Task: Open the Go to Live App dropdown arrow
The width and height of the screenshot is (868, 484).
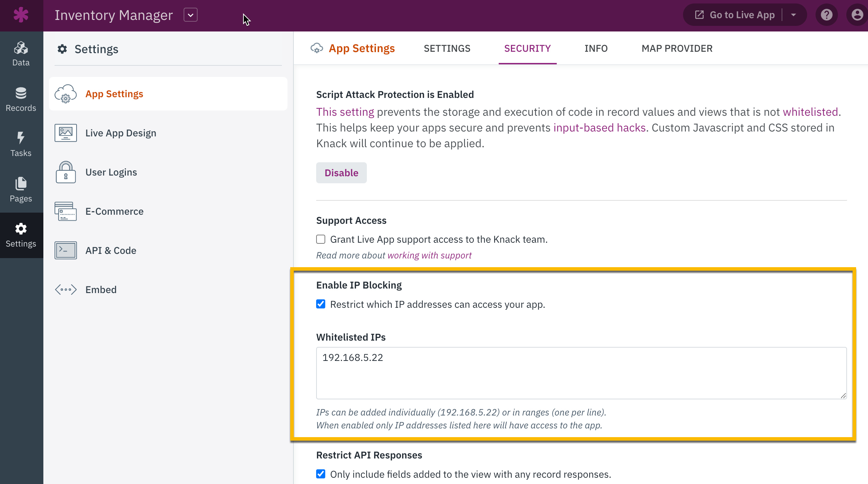Action: (794, 15)
